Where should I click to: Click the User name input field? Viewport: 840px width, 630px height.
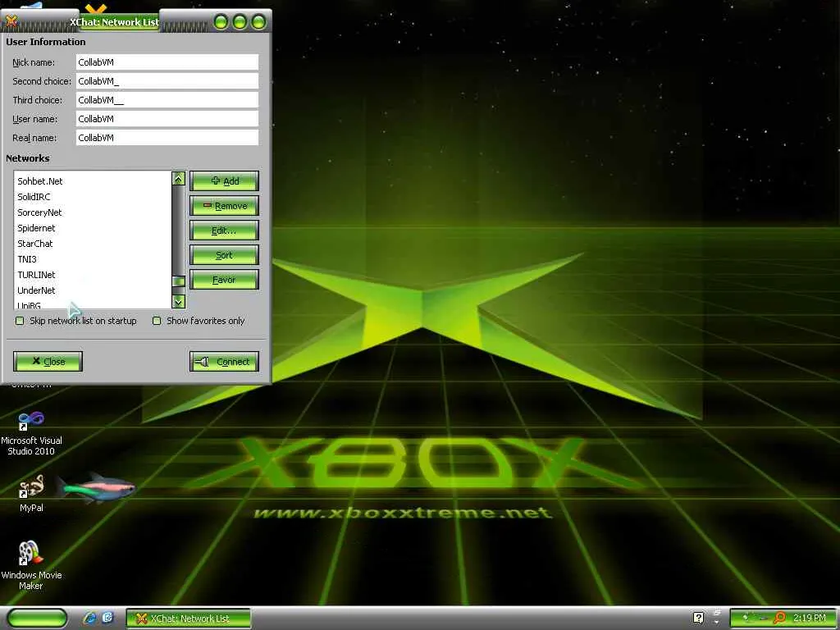click(167, 119)
